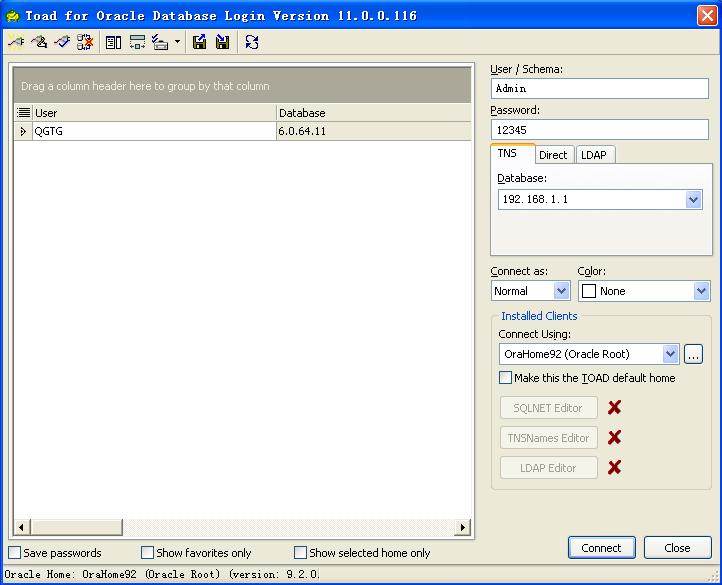Click the column chooser icon beside User header
Image resolution: width=722 pixels, height=585 pixels.
click(x=24, y=113)
